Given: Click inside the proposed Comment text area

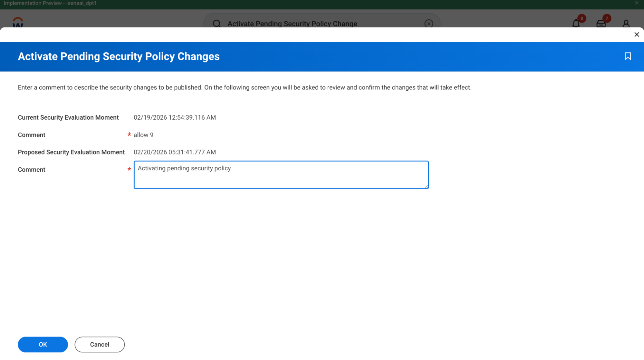Looking at the screenshot, I should tap(281, 175).
